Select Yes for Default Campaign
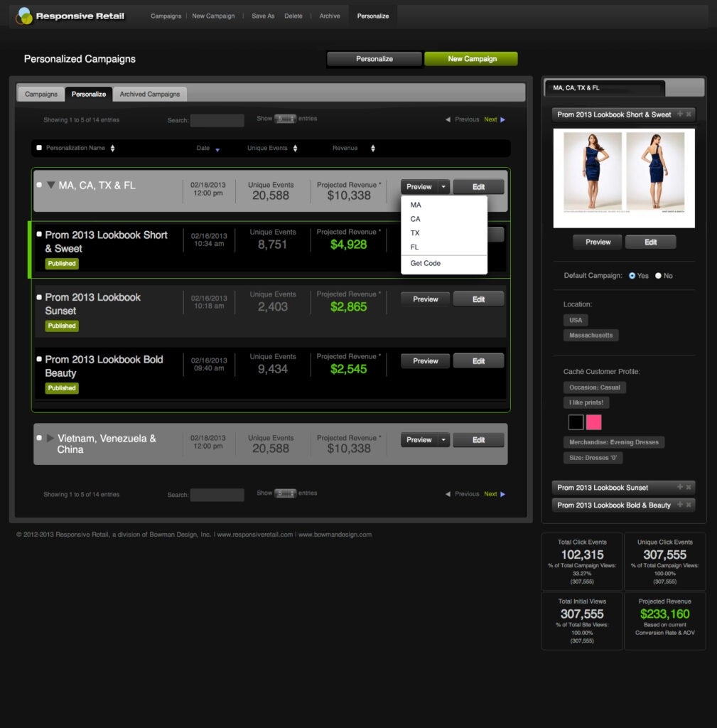Image resolution: width=717 pixels, height=728 pixels. pyautogui.click(x=632, y=276)
